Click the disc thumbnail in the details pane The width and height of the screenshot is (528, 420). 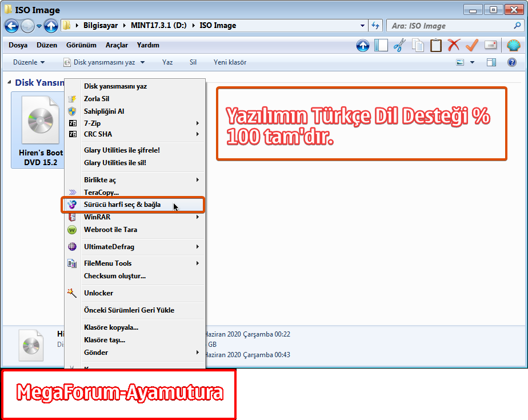pyautogui.click(x=31, y=346)
